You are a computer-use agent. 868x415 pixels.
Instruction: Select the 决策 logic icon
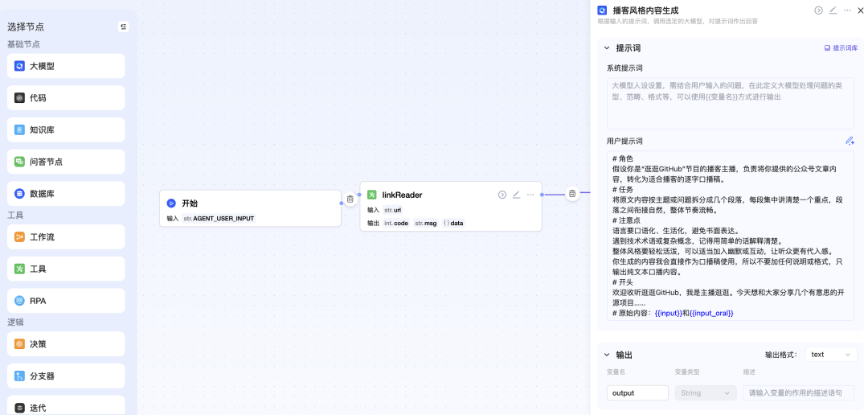[x=19, y=344]
